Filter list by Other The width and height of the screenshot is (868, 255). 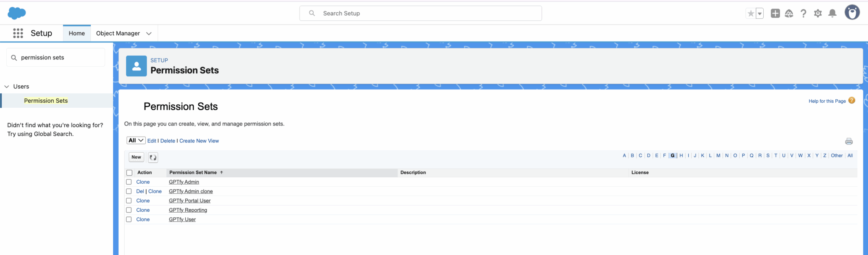837,156
